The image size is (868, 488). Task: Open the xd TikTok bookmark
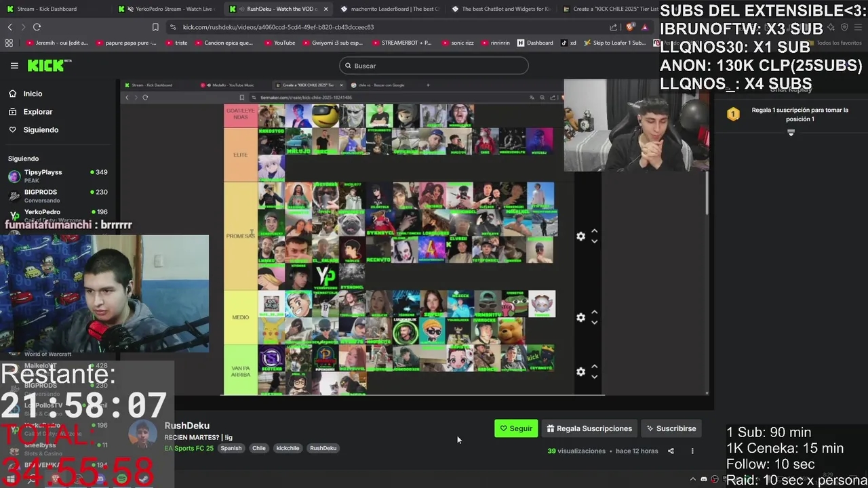[568, 43]
